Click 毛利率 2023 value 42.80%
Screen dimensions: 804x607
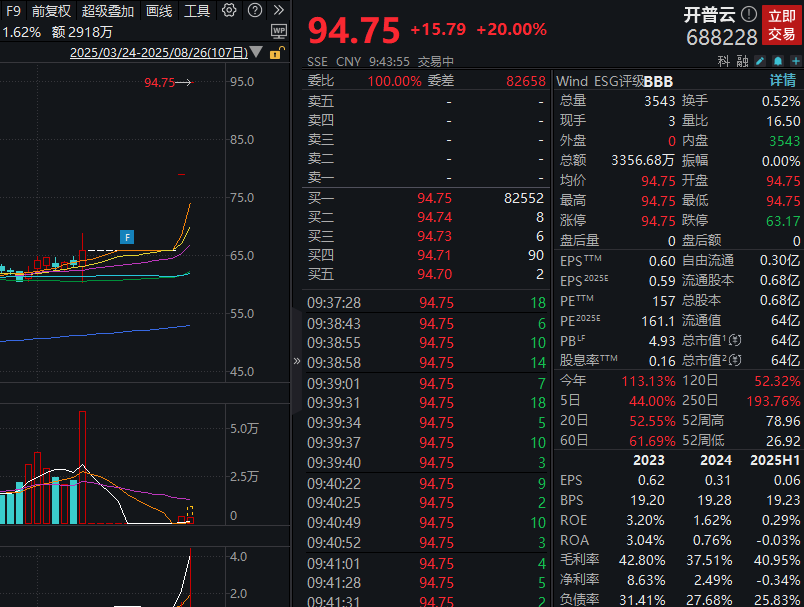[641, 560]
